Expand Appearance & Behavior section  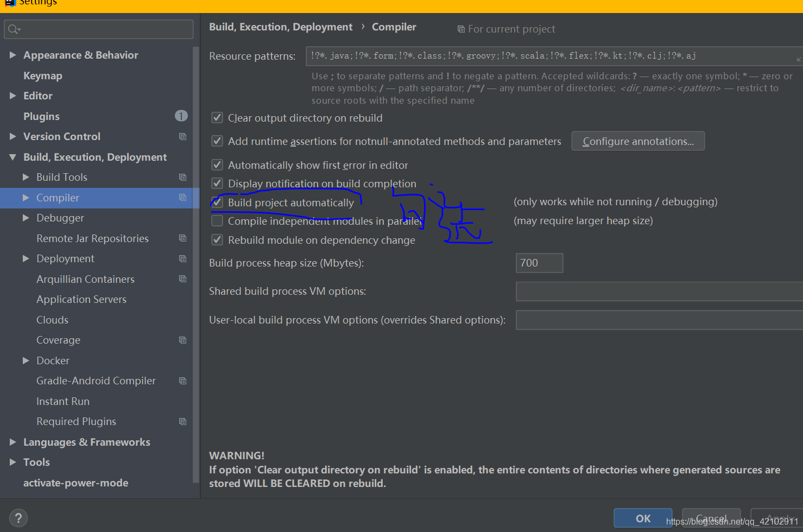pyautogui.click(x=12, y=55)
